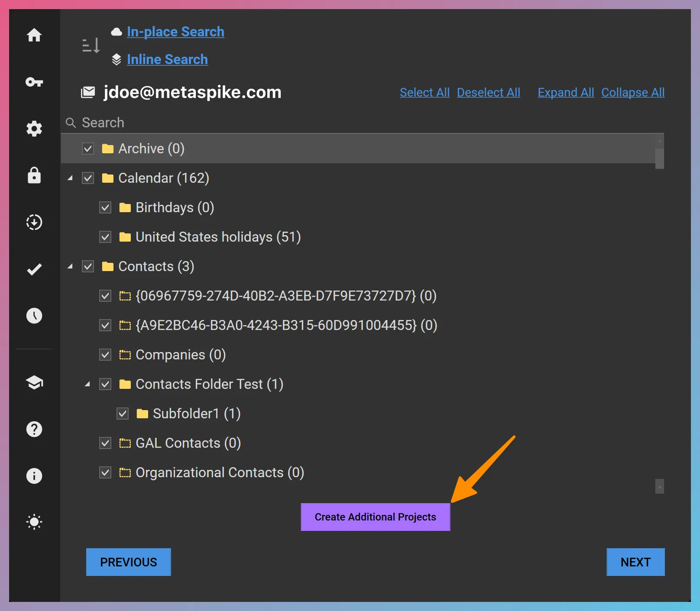The image size is (700, 611).
Task: Toggle the theme brightness icon at sidebar bottom
Action: pyautogui.click(x=34, y=522)
